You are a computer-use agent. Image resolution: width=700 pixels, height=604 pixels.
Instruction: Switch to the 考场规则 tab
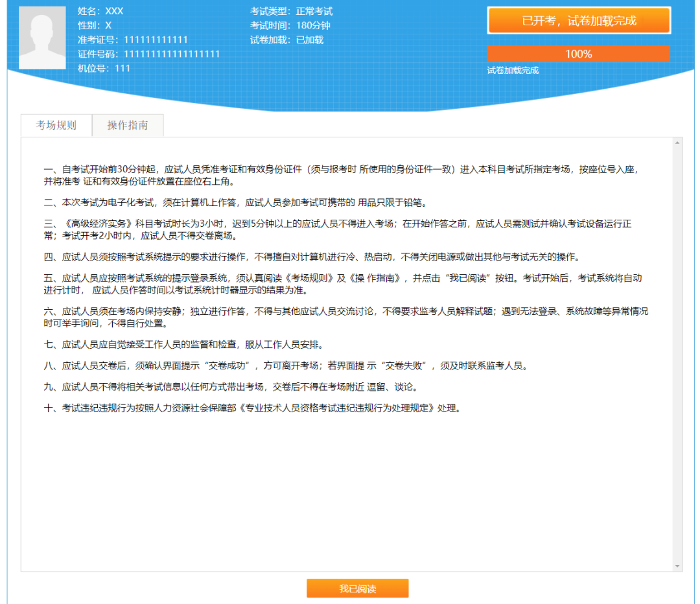[x=56, y=125]
